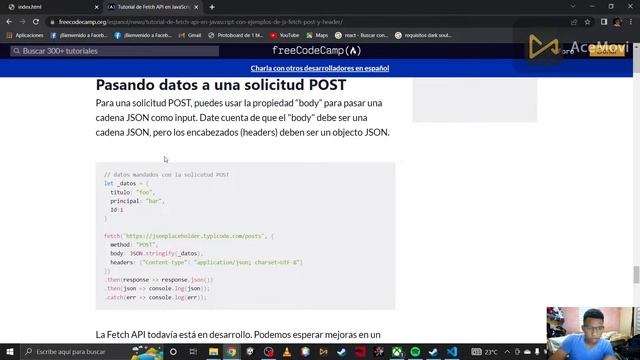
Task: Open the Protoboard de 1 bl... bookmark
Action: pyautogui.click(x=236, y=36)
